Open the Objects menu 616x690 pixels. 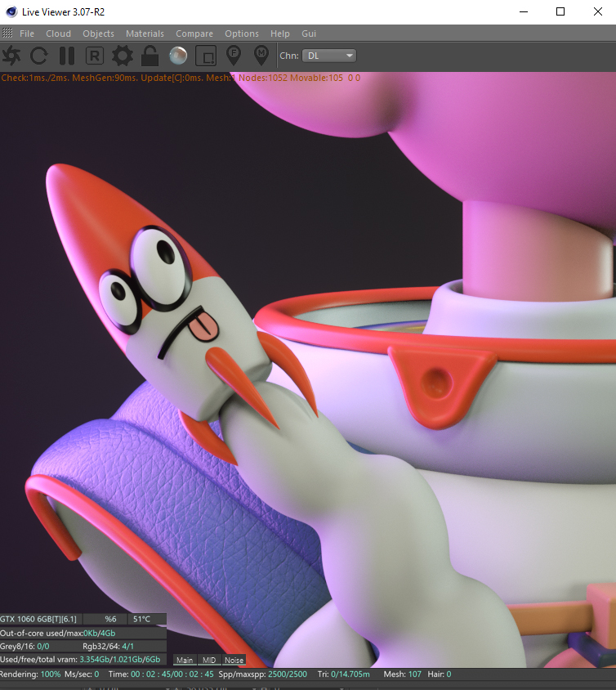click(99, 34)
